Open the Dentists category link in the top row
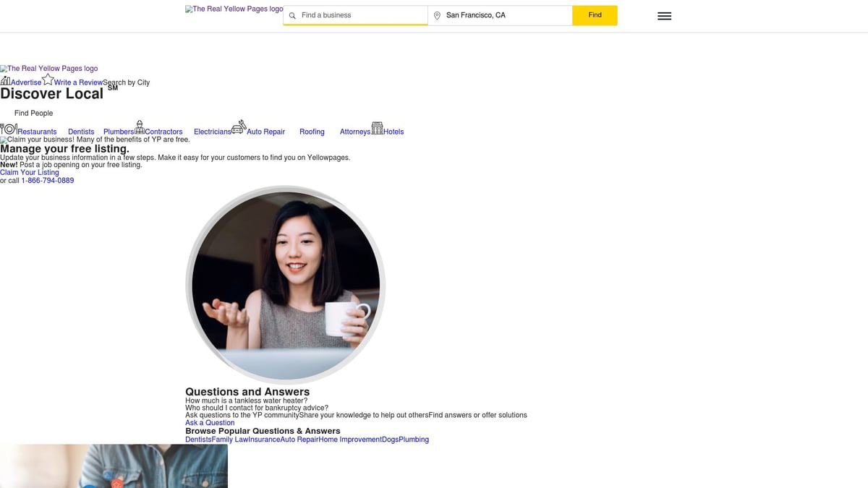 click(x=81, y=132)
